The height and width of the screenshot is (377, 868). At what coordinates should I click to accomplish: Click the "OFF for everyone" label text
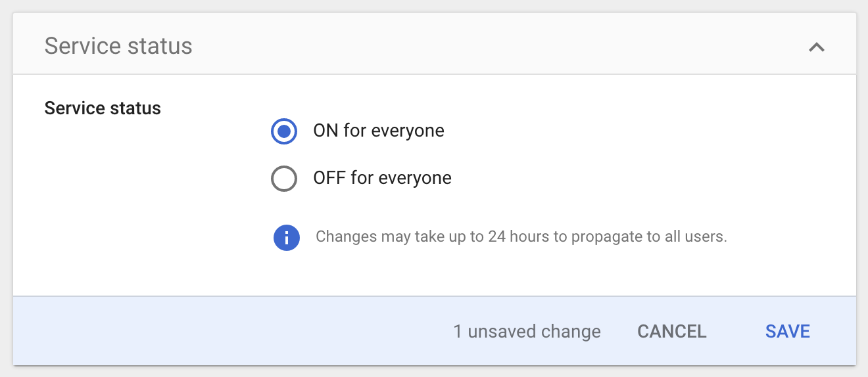pos(382,179)
